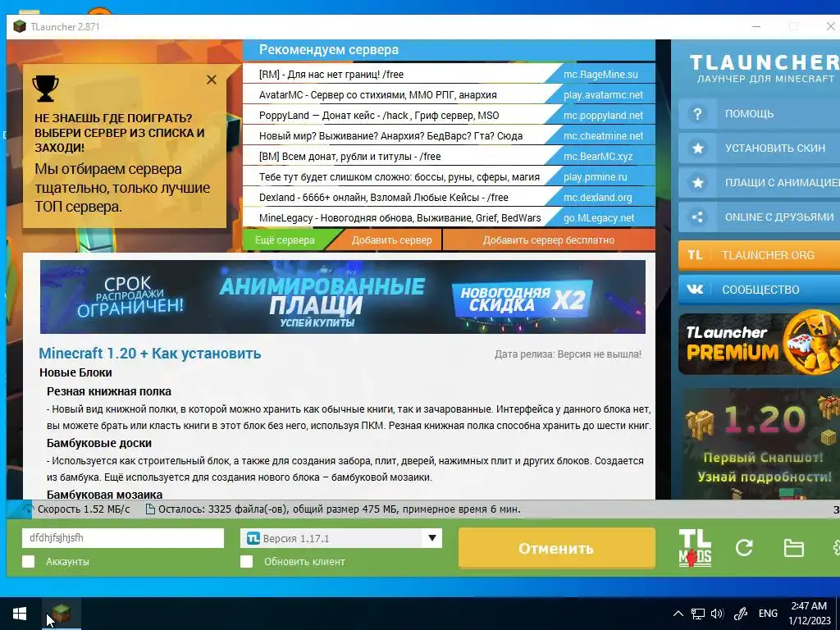
Task: Select the mc.cheatmine.net server address
Action: [603, 136]
